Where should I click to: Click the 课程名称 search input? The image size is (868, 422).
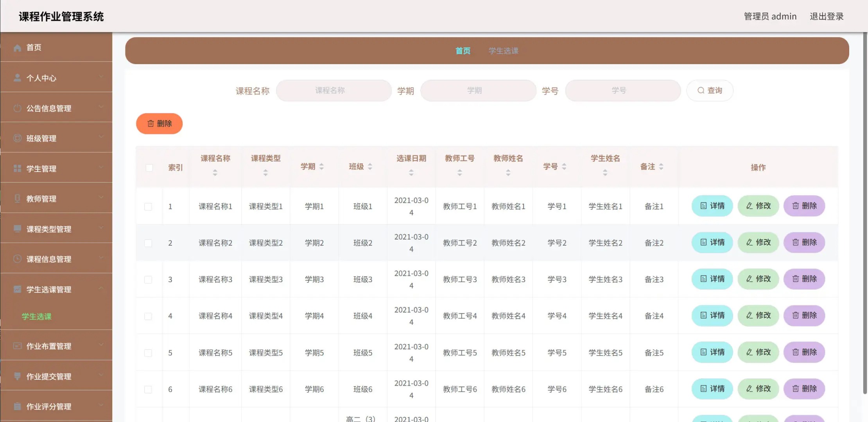pyautogui.click(x=334, y=91)
